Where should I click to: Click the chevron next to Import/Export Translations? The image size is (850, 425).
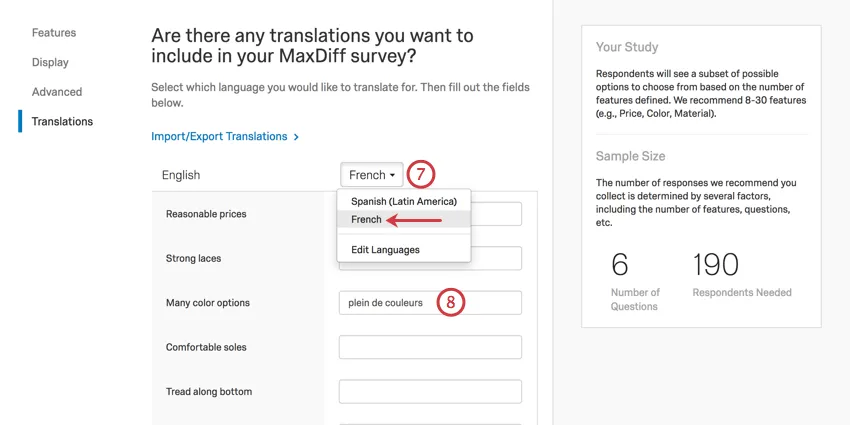(297, 136)
